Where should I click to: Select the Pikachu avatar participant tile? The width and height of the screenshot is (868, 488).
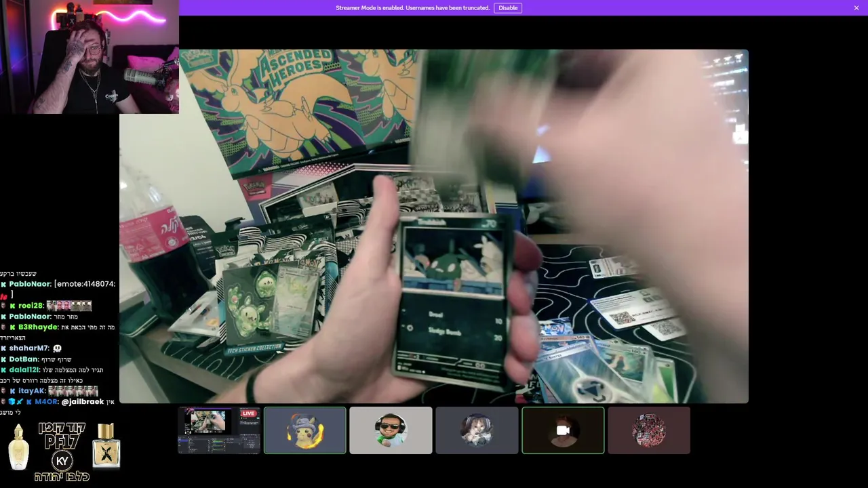304,430
